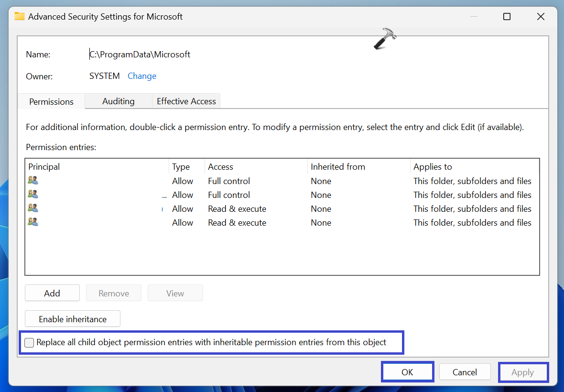Image resolution: width=564 pixels, height=392 pixels.
Task: Click the Enable inheritance button
Action: pos(73,319)
